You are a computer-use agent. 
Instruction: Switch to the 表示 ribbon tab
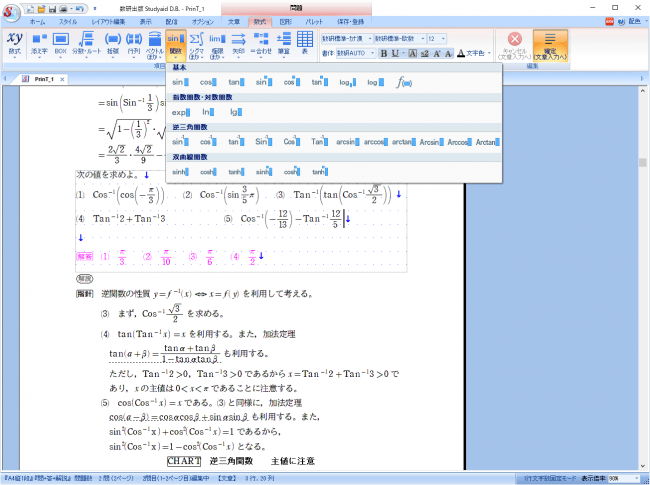146,22
